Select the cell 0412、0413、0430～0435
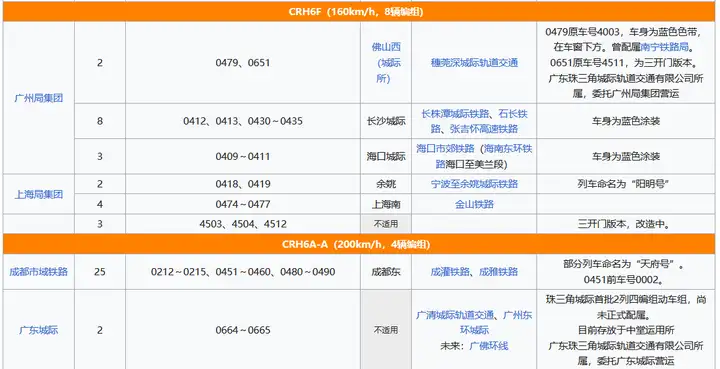Image resolution: width=720 pixels, height=369 pixels. (x=243, y=121)
